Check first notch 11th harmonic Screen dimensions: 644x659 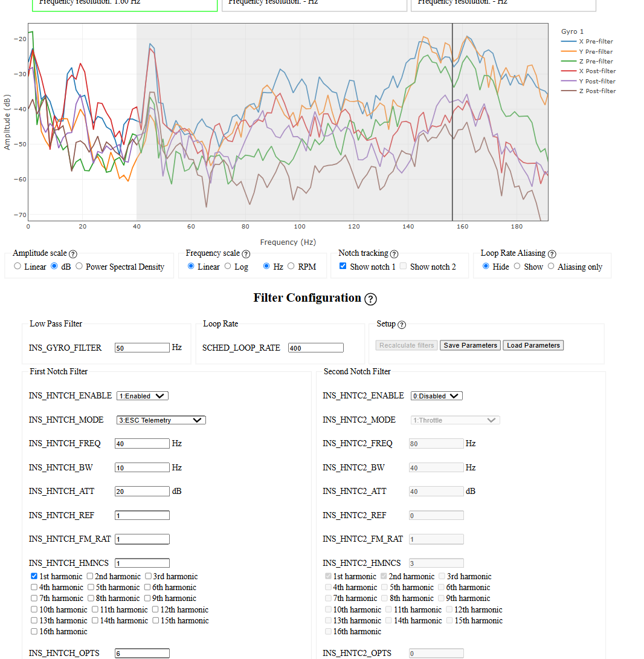point(95,609)
